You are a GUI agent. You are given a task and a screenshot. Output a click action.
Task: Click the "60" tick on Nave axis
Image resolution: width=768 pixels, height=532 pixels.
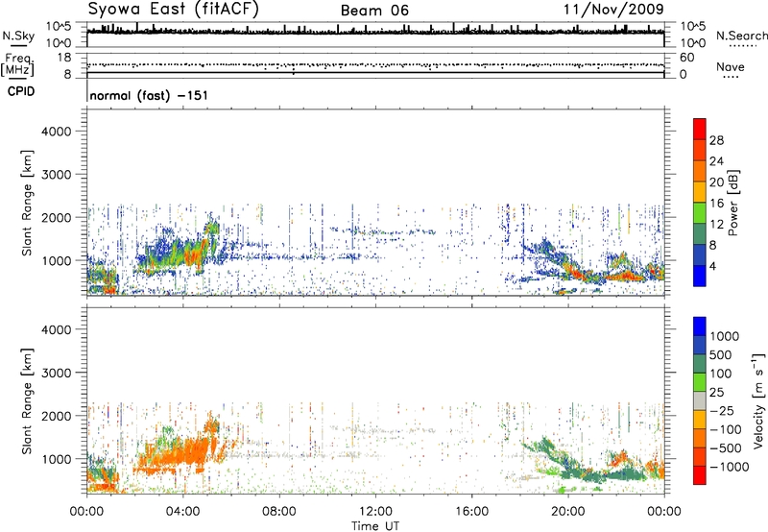point(686,58)
